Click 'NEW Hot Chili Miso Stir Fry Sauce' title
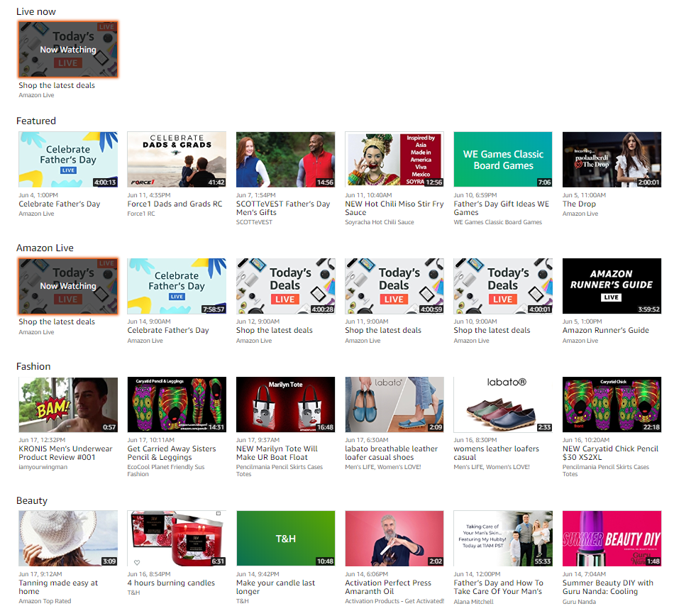This screenshot has width=696, height=616. 394,208
